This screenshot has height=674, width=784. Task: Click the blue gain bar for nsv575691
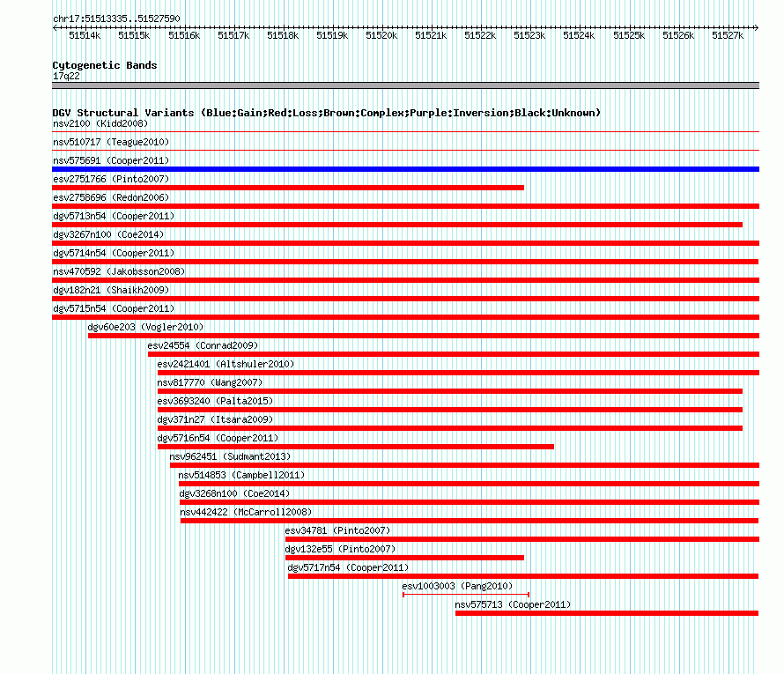tap(405, 169)
